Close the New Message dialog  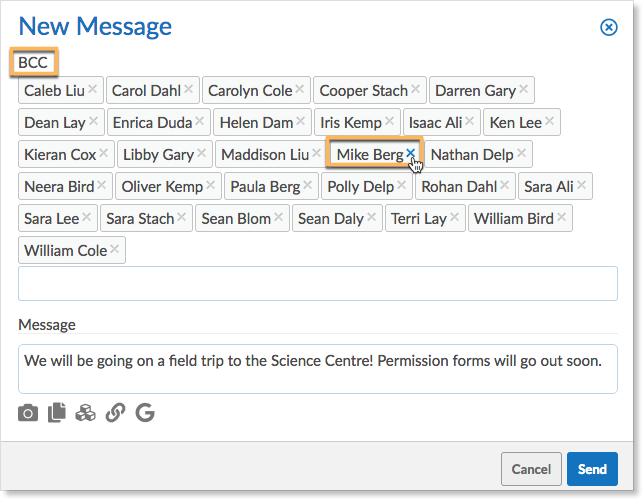pos(608,27)
